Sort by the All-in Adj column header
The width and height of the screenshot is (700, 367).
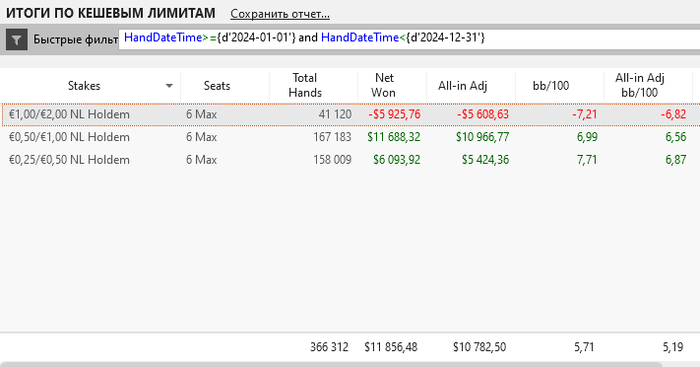[x=462, y=86]
